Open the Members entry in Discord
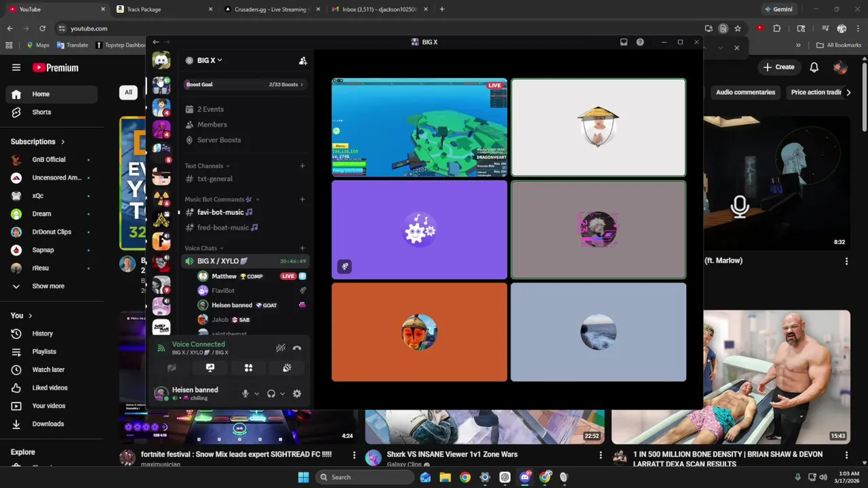The height and width of the screenshot is (488, 868). [x=244, y=125]
